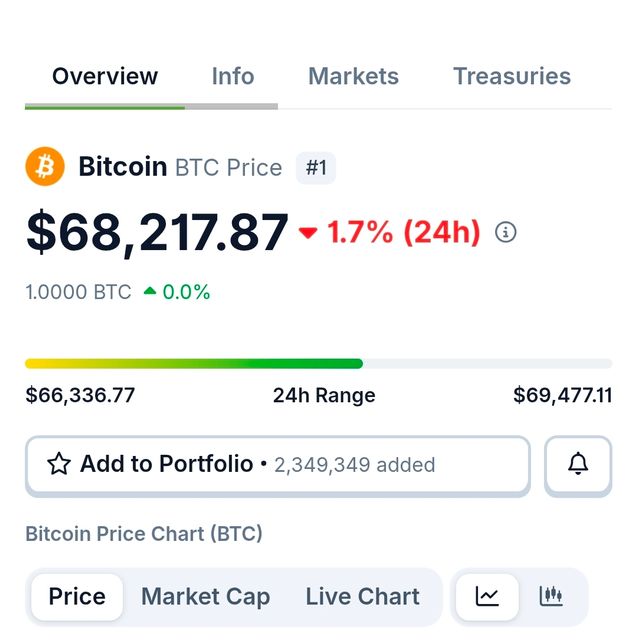The width and height of the screenshot is (635, 640).
Task: Open the Info tab
Action: pyautogui.click(x=233, y=76)
